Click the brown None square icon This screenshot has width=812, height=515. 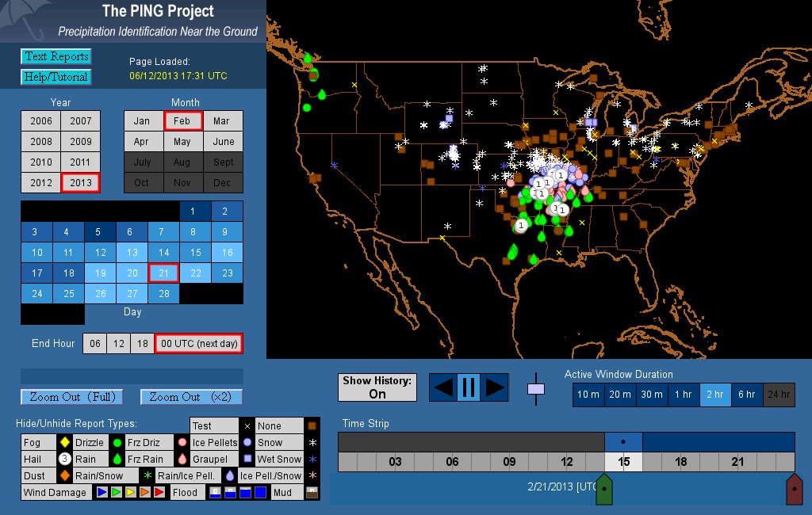(x=312, y=425)
